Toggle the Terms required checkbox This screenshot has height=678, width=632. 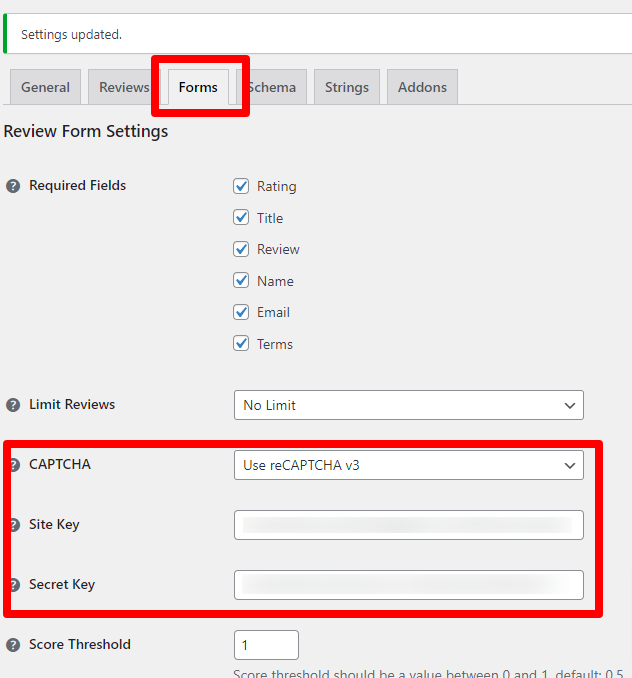point(241,344)
